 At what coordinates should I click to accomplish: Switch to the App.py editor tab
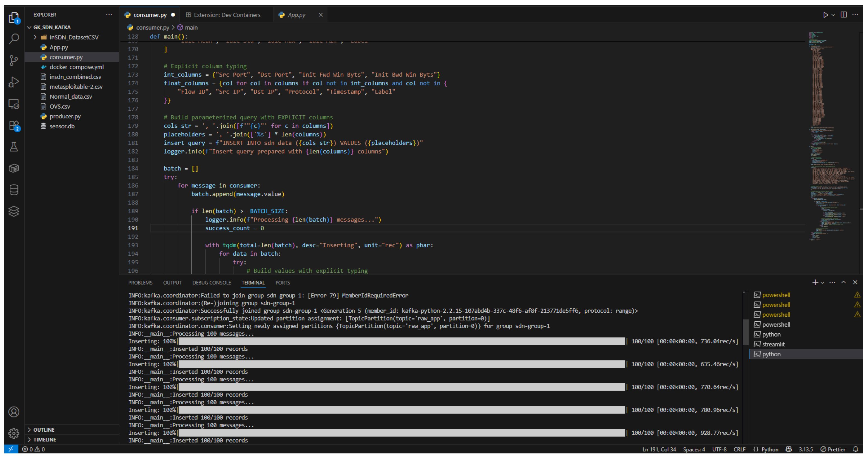(296, 15)
